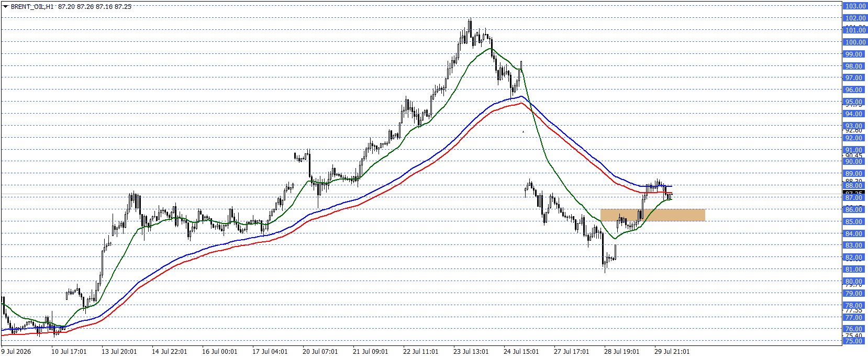Click the triangle arrow beside BRENT_OIL,H1

point(6,7)
